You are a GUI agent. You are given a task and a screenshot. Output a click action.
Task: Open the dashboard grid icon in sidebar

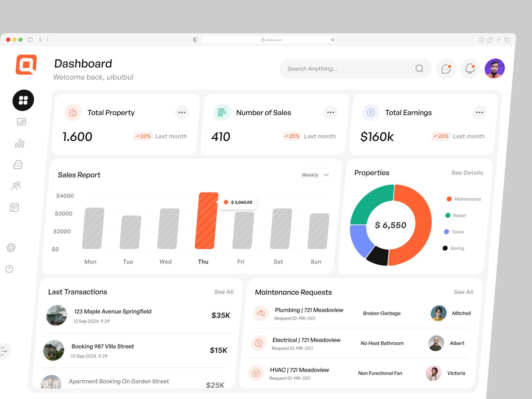[x=23, y=100]
